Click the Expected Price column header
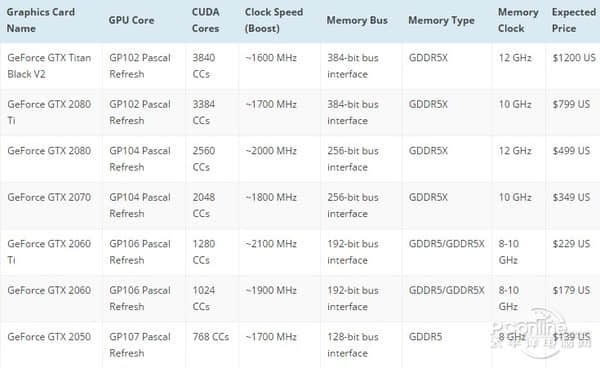 click(x=574, y=20)
